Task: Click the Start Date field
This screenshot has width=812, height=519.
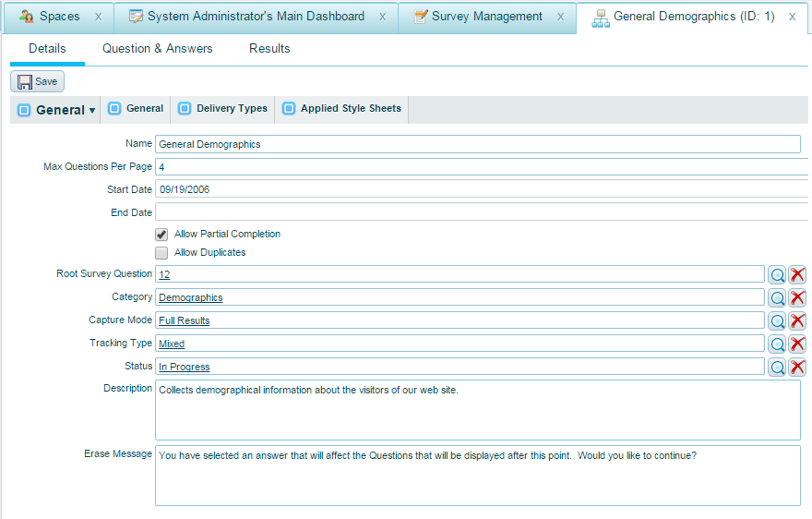Action: point(482,189)
